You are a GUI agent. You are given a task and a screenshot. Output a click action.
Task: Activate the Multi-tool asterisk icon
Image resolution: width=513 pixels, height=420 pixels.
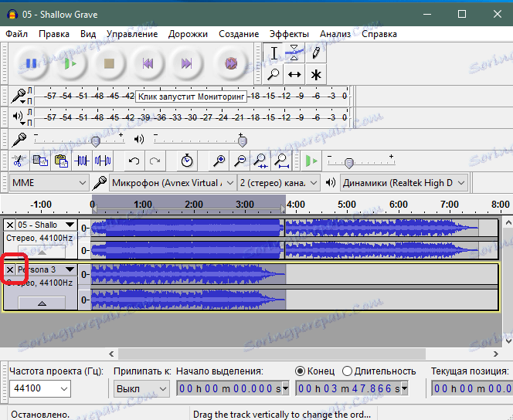click(316, 75)
